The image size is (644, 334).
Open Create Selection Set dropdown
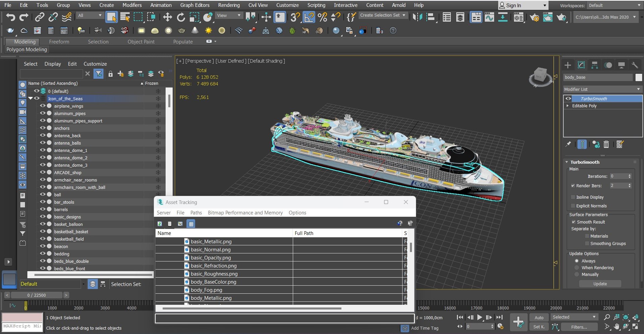tap(383, 15)
